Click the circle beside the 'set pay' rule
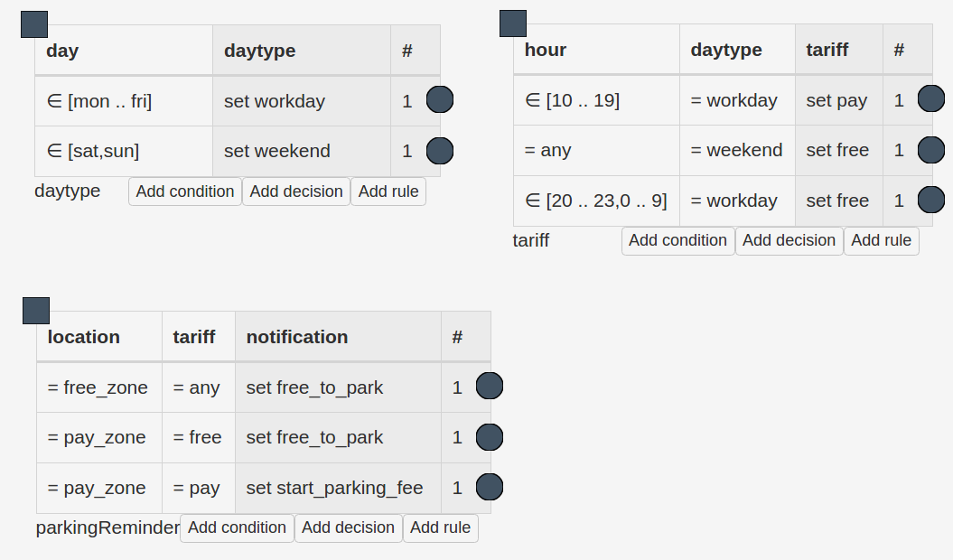Screen dimensions: 953x560 click(x=930, y=99)
